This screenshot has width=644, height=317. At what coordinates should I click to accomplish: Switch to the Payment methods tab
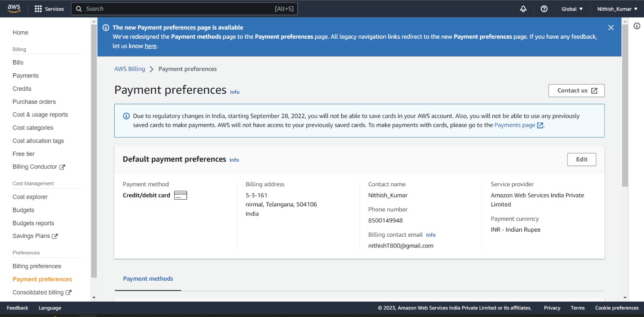148,278
